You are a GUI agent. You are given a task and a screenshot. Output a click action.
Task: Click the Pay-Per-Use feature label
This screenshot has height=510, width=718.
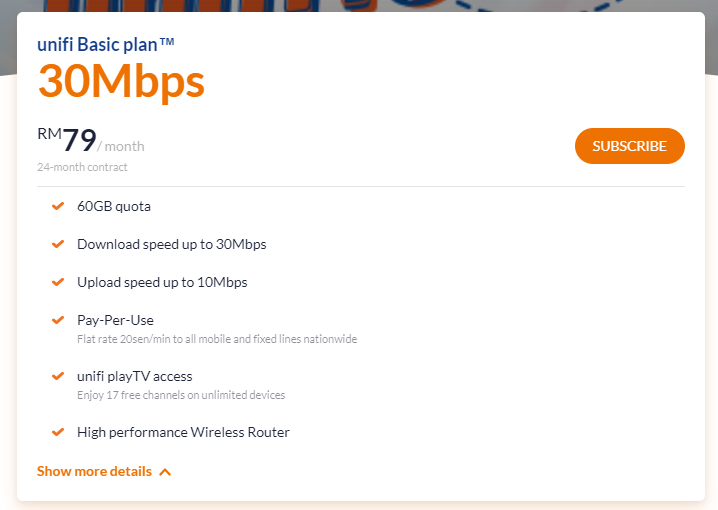tap(115, 320)
